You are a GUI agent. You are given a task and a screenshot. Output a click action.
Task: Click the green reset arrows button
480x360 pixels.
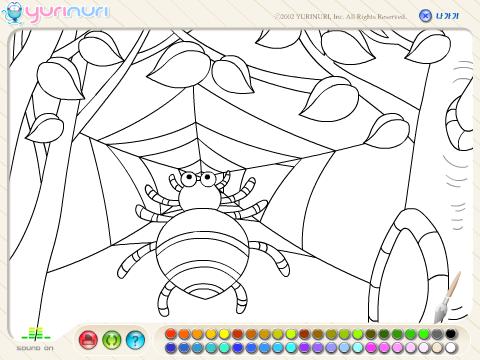pos(112,340)
